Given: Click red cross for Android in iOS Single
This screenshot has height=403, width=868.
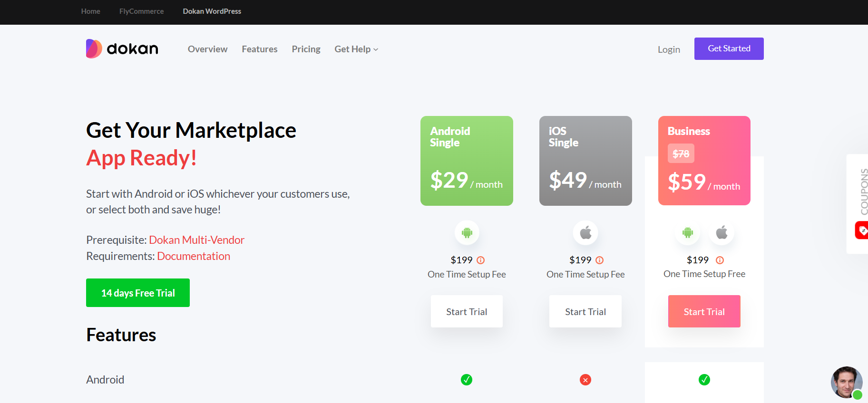Looking at the screenshot, I should pyautogui.click(x=585, y=380).
